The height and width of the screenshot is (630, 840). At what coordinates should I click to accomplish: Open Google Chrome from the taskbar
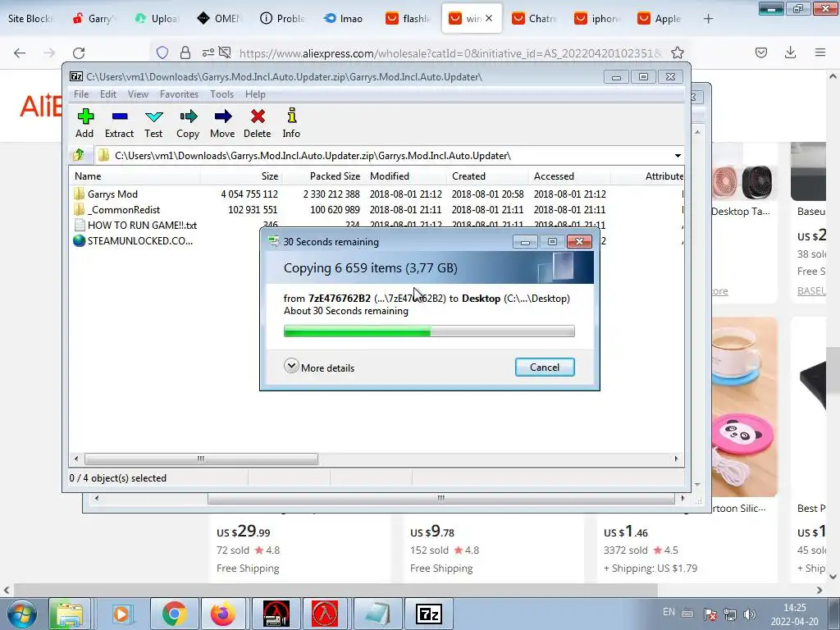(174, 614)
